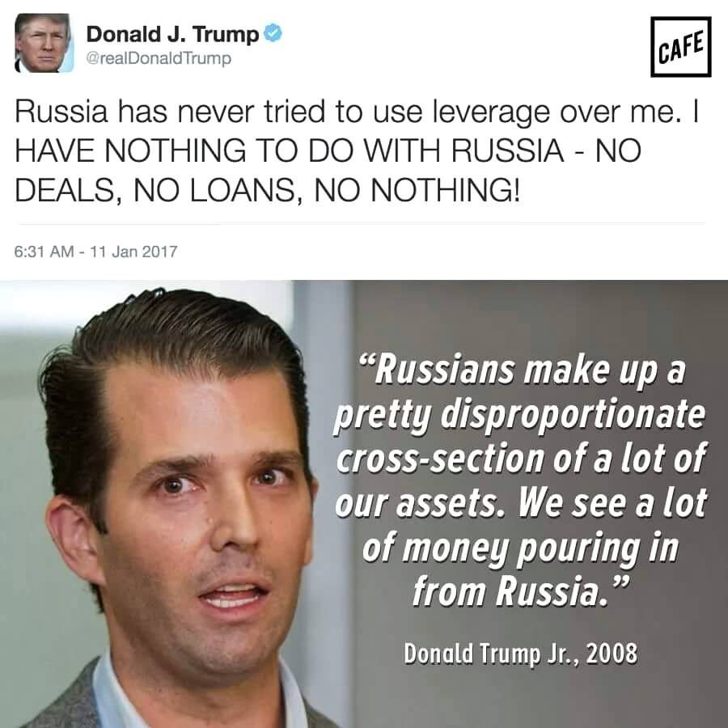Screen dimensions: 728x728
Task: Select the 'of money pouring in' line
Action: (x=520, y=548)
